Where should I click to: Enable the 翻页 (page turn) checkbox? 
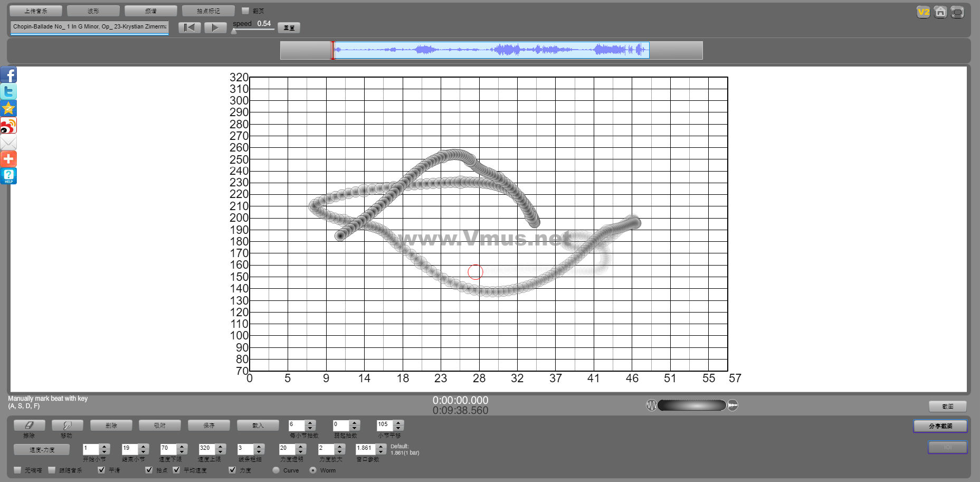coord(245,11)
